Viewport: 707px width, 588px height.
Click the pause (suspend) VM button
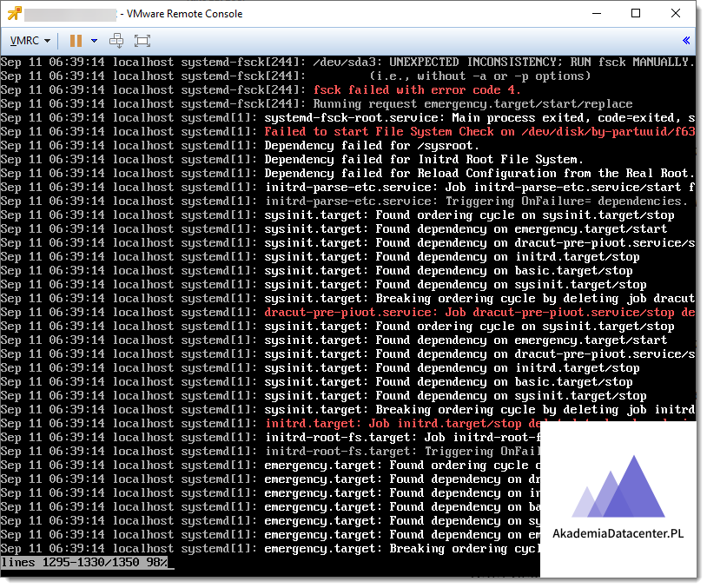pyautogui.click(x=76, y=41)
